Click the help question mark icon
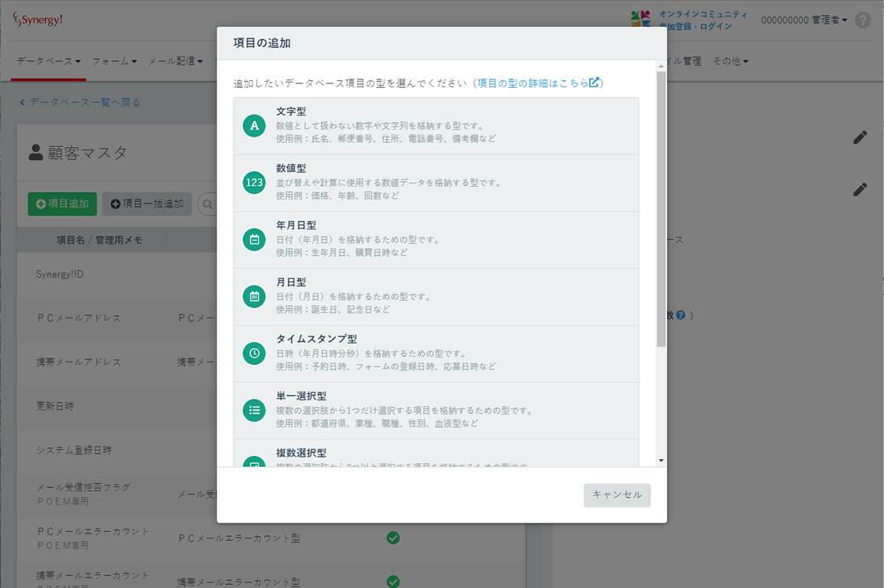 (863, 20)
